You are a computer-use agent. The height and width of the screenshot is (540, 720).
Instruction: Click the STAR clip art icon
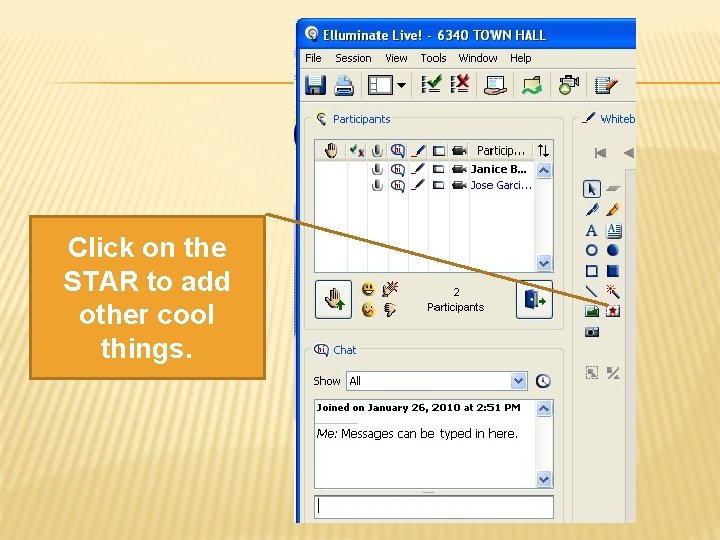click(x=613, y=311)
